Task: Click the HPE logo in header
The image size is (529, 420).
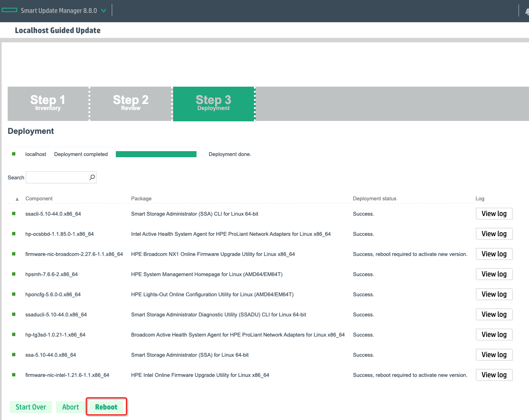Action: pyautogui.click(x=9, y=10)
